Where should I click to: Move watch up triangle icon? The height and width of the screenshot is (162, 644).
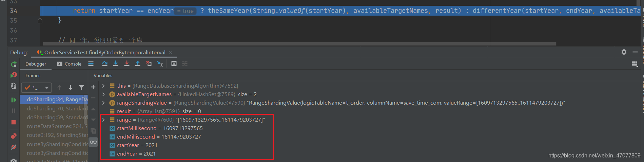pyautogui.click(x=93, y=109)
